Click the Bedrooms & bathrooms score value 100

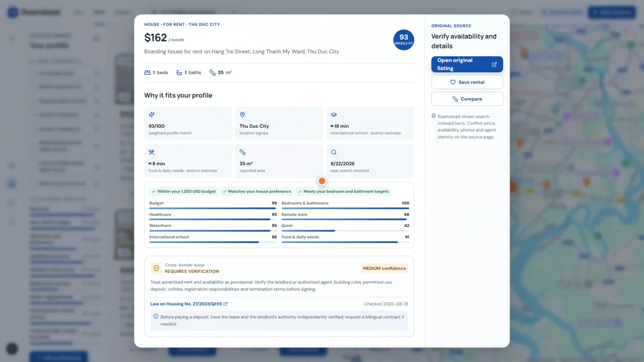[x=405, y=203]
